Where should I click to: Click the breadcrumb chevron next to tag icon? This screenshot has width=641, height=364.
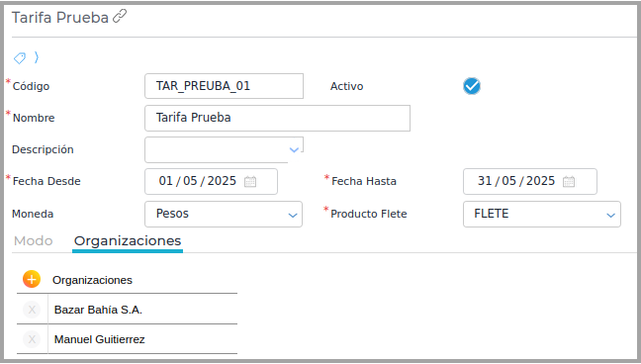[37, 57]
